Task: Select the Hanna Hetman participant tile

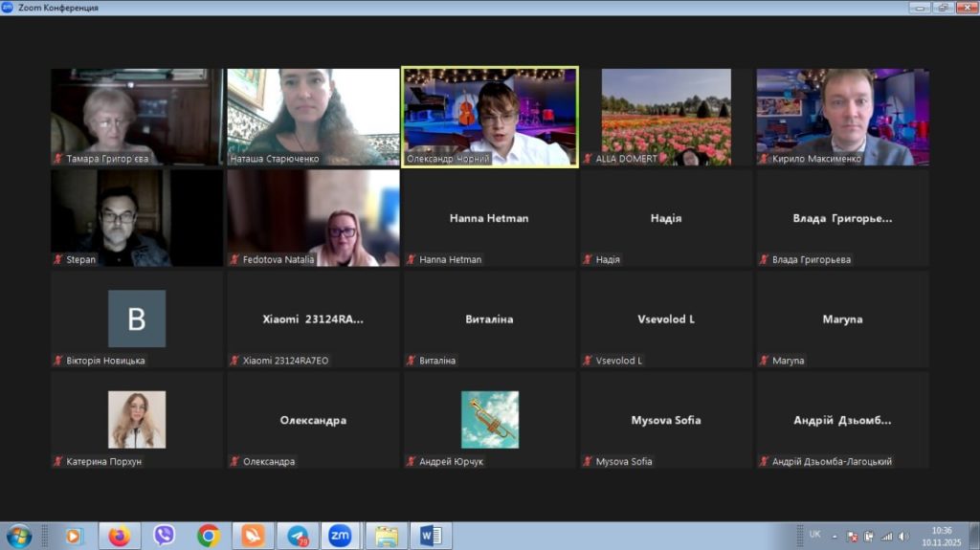Action: [x=490, y=218]
